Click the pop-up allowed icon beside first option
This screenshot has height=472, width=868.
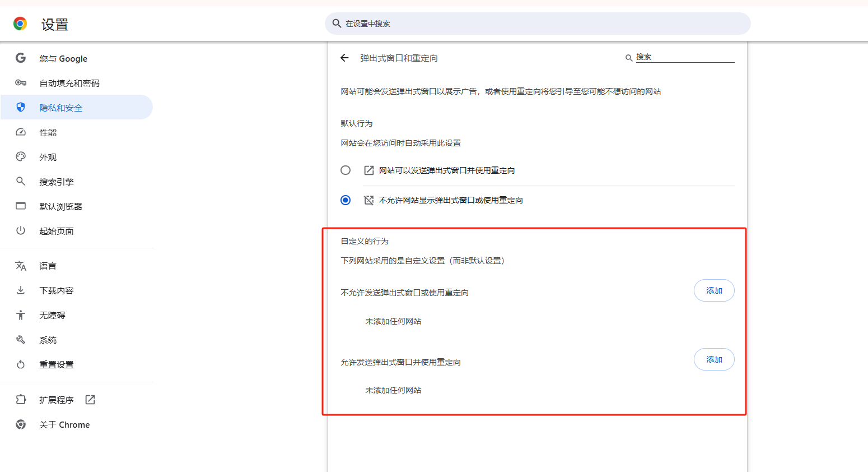(369, 170)
